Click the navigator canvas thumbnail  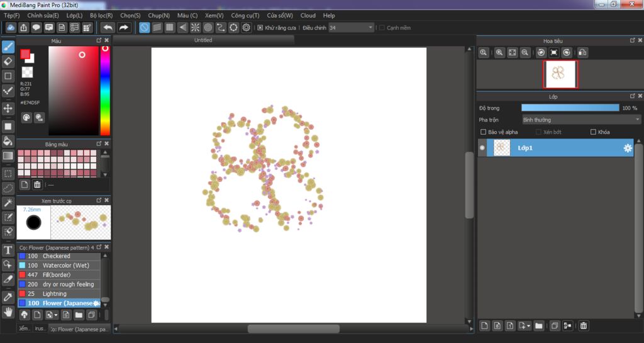(560, 74)
